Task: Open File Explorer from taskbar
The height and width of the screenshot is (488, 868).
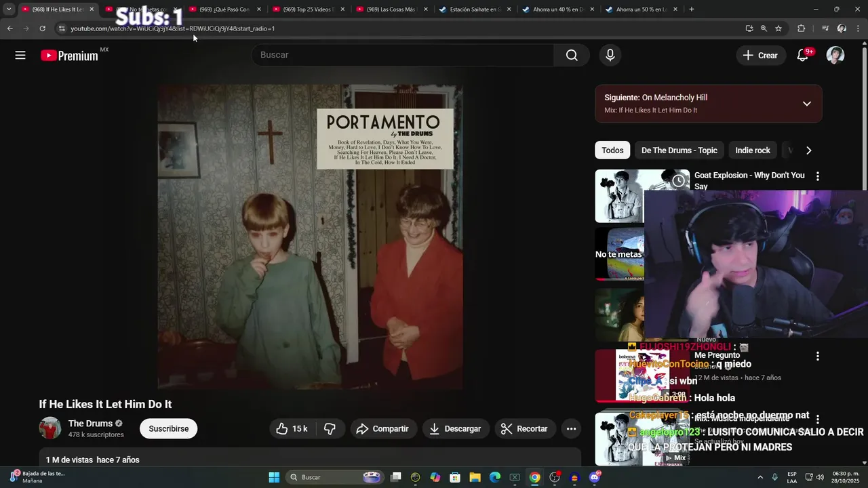Action: [x=475, y=477]
